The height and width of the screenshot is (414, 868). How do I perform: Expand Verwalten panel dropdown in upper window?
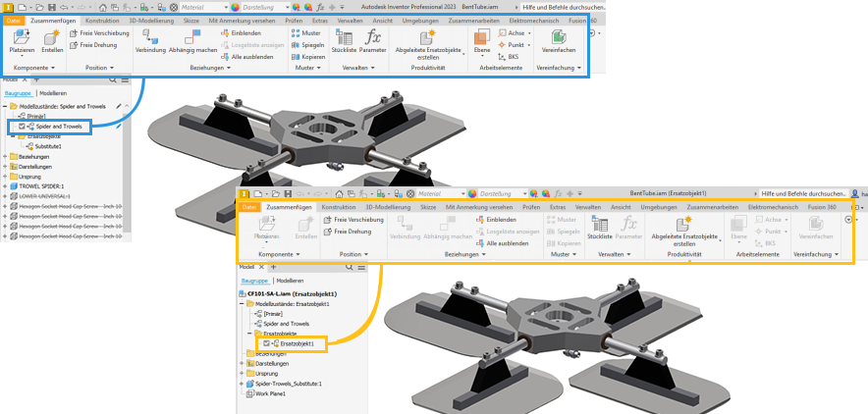(357, 68)
